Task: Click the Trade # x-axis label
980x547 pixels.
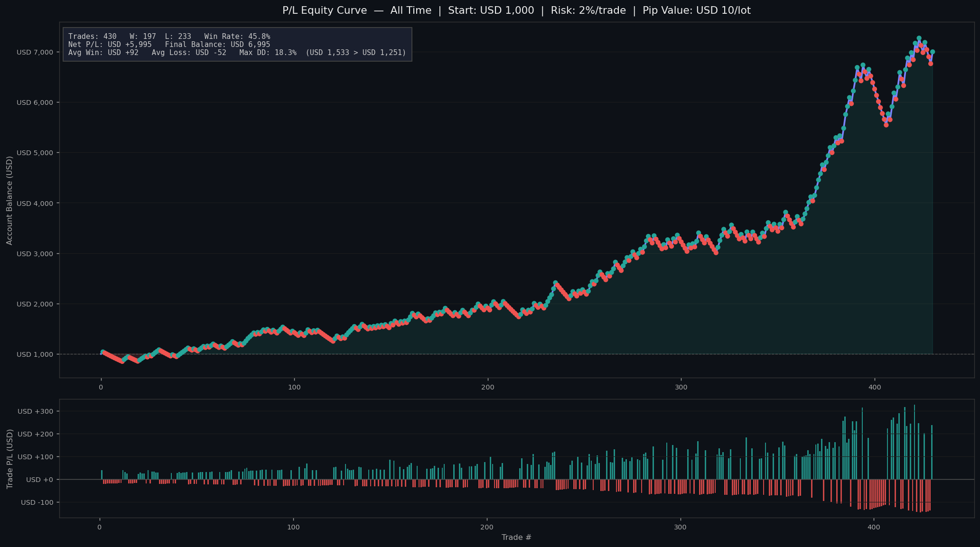Action: pyautogui.click(x=516, y=538)
